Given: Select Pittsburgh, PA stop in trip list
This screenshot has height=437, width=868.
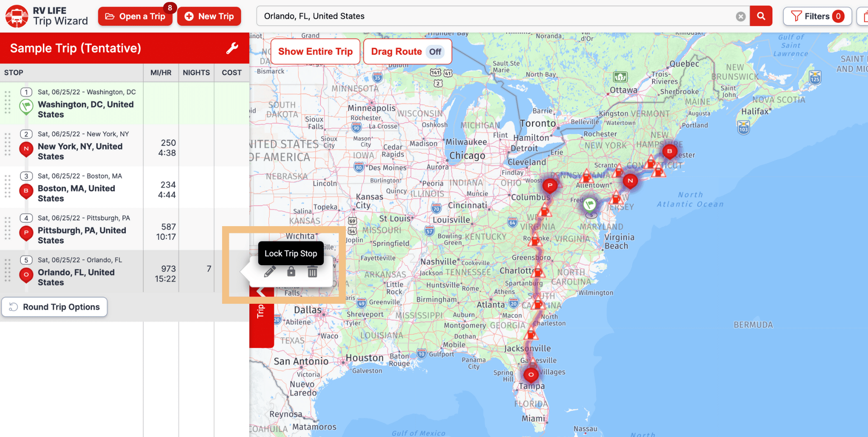Looking at the screenshot, I should point(125,230).
